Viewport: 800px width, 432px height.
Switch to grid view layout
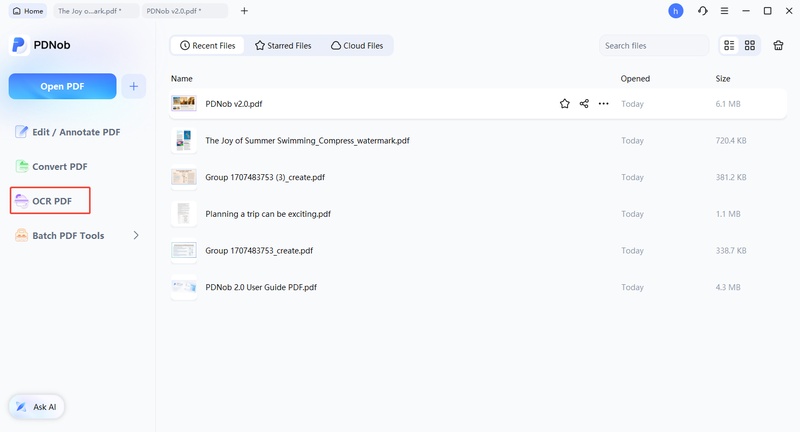click(x=749, y=45)
